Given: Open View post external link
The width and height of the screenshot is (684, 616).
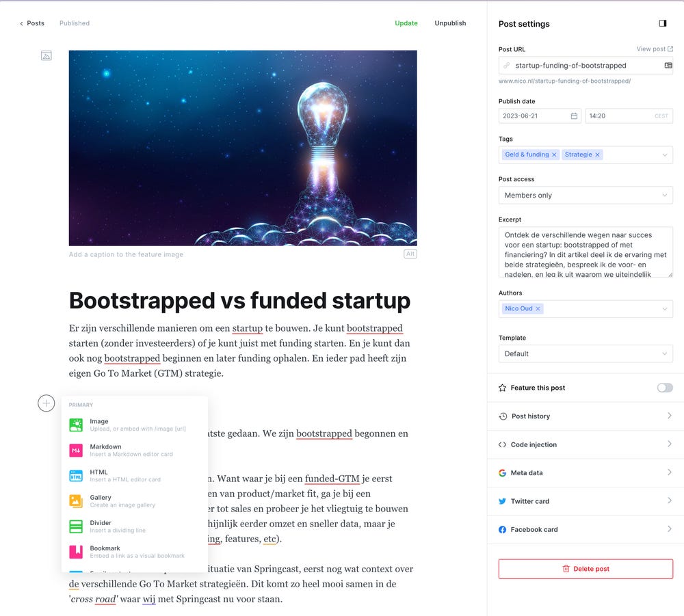Looking at the screenshot, I should [655, 49].
